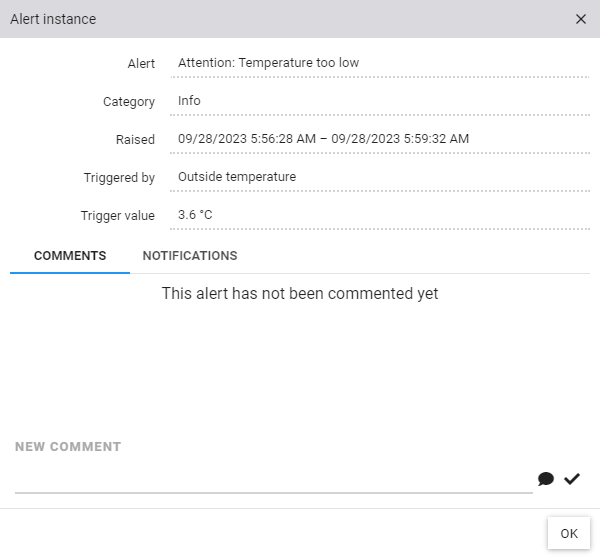Submit comment with the speech bubble icon
This screenshot has height=557, width=600.
tap(546, 479)
